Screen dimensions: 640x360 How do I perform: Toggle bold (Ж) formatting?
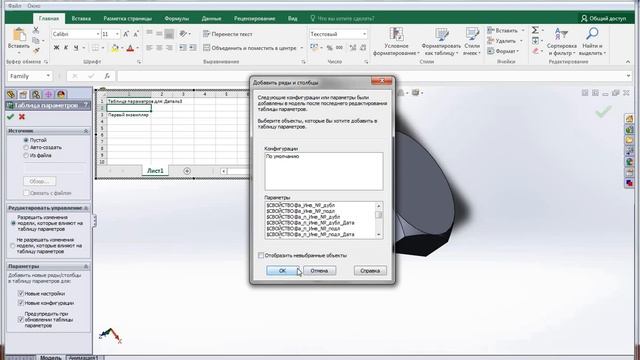[x=56, y=48]
